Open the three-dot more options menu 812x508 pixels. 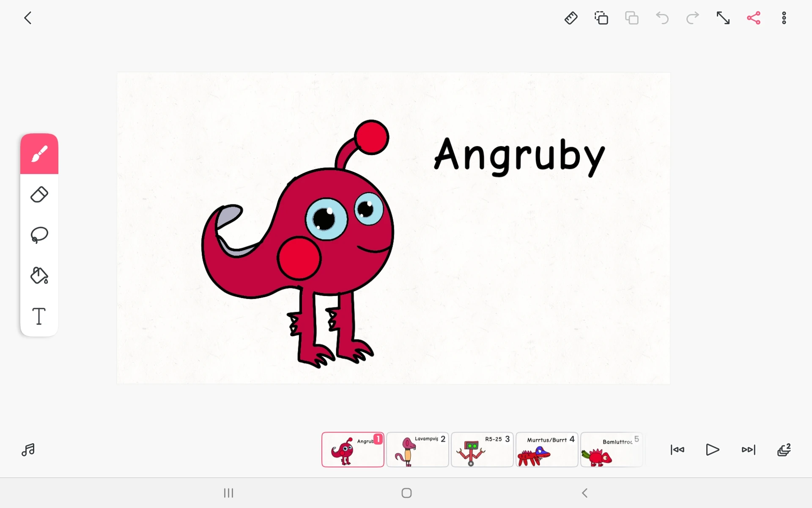pos(784,18)
